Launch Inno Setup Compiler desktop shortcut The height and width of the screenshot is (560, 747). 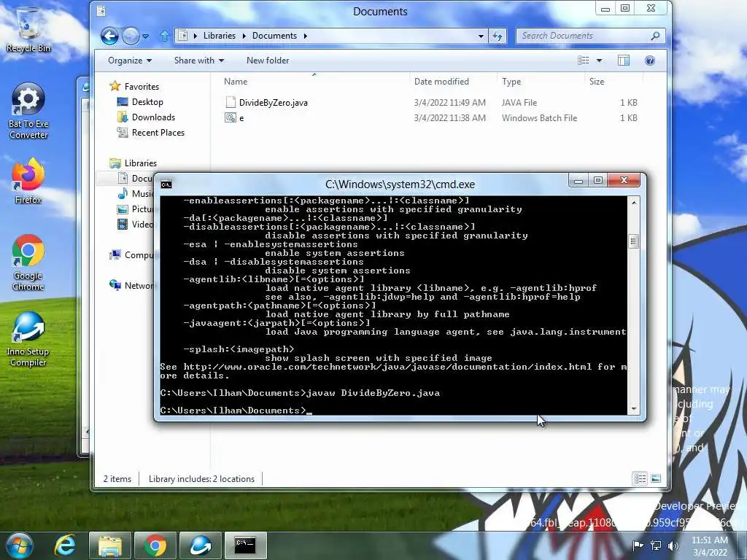(x=28, y=339)
